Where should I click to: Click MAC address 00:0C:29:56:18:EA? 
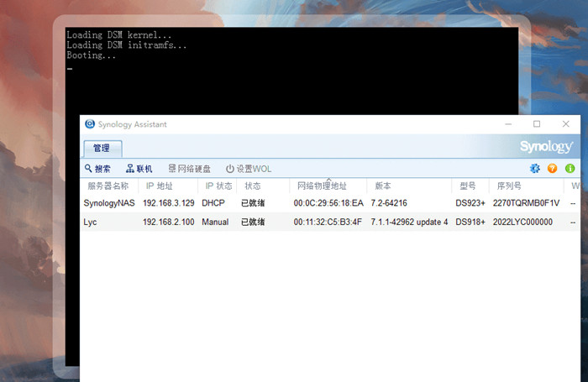(328, 203)
